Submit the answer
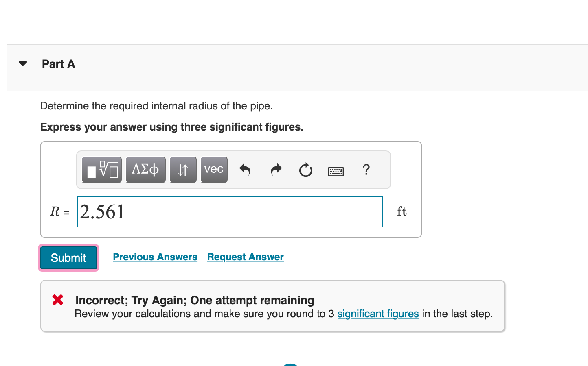The image size is (588, 366). [68, 258]
